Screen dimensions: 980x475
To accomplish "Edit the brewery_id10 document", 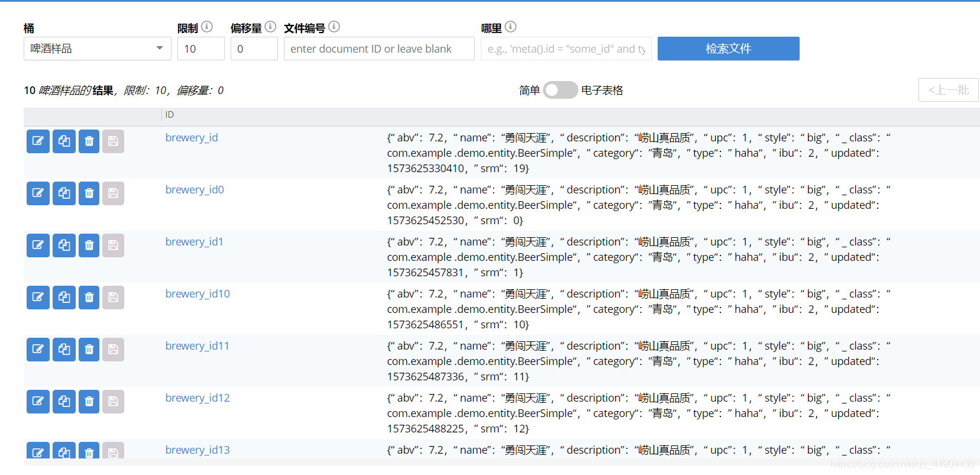I will pos(38,298).
